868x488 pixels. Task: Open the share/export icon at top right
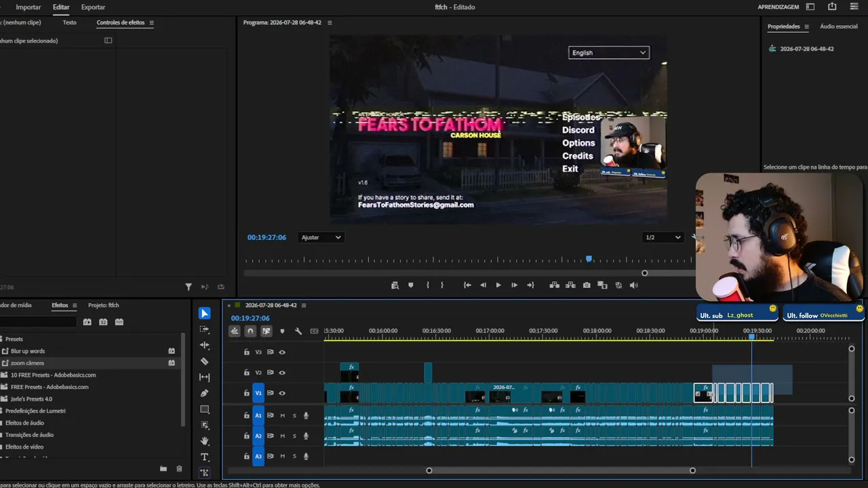click(832, 7)
